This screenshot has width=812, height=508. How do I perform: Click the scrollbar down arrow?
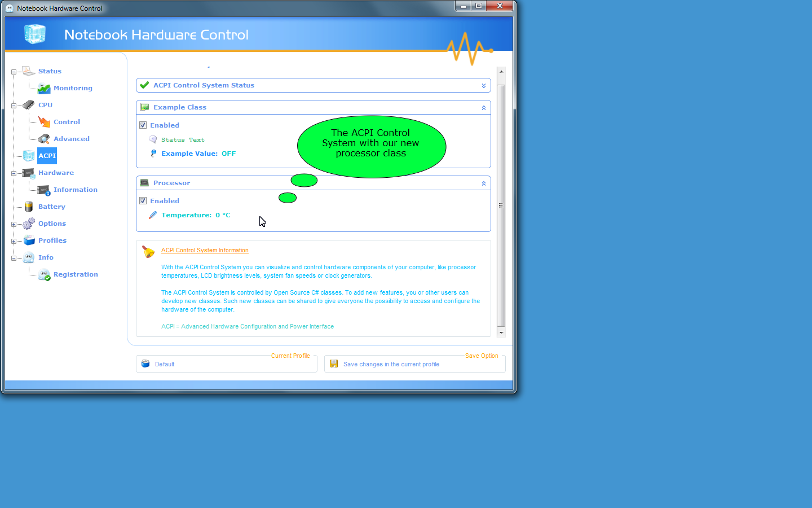501,333
